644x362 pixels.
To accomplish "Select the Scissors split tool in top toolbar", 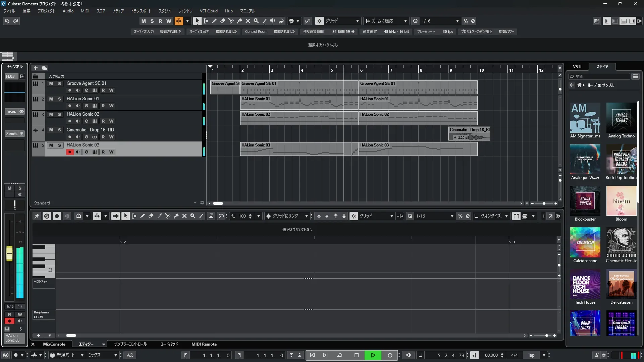I will (x=231, y=21).
